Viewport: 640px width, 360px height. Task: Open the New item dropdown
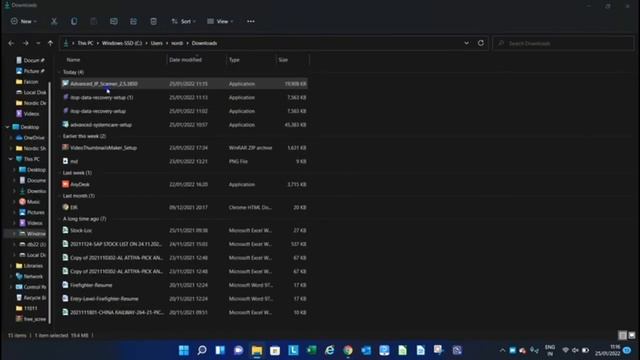[x=24, y=21]
